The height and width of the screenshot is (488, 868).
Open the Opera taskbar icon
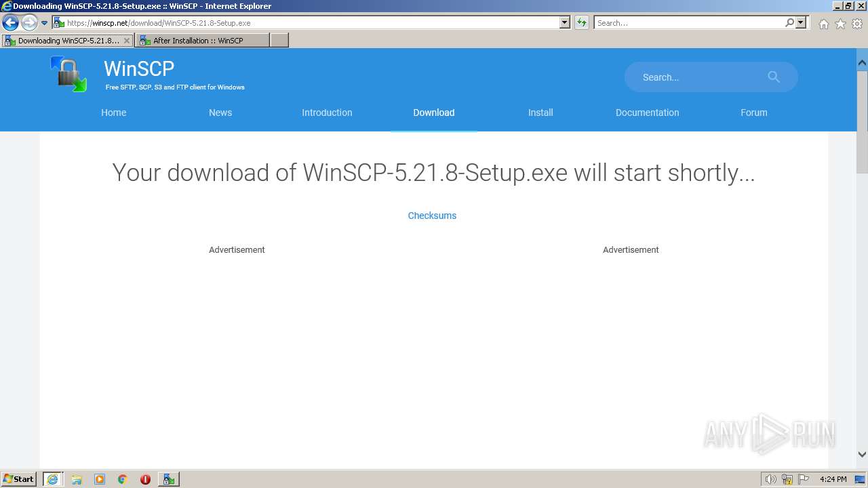click(x=145, y=479)
